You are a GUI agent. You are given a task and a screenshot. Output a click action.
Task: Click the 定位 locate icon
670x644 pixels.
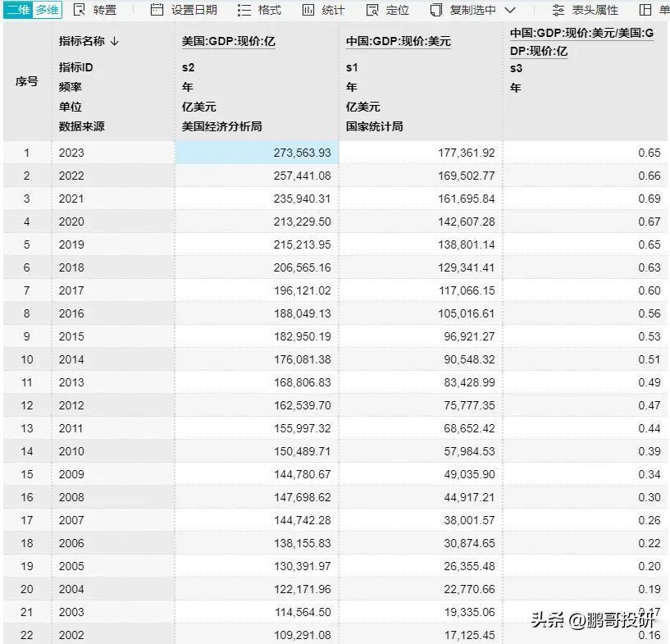(372, 10)
